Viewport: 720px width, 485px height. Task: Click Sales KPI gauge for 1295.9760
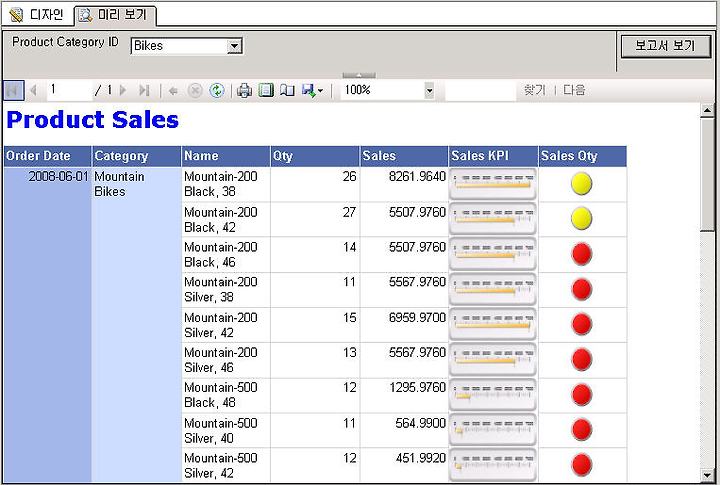[493, 395]
